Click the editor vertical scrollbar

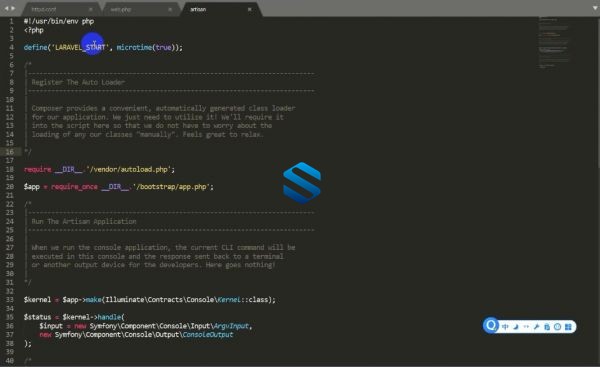(x=598, y=92)
